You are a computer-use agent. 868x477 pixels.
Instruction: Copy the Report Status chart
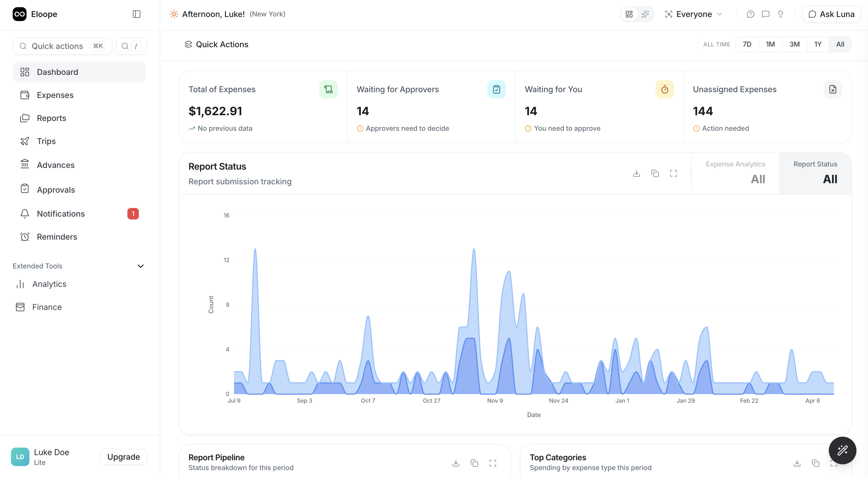(655, 173)
